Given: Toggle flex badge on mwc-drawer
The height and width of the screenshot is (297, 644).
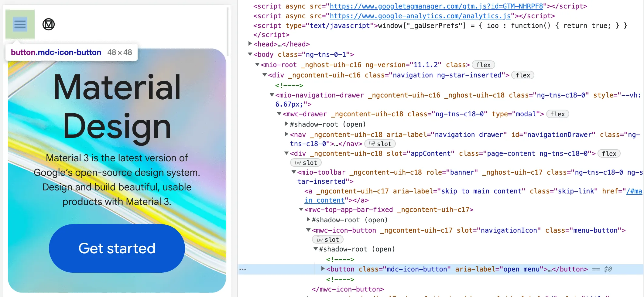Looking at the screenshot, I should pos(557,114).
